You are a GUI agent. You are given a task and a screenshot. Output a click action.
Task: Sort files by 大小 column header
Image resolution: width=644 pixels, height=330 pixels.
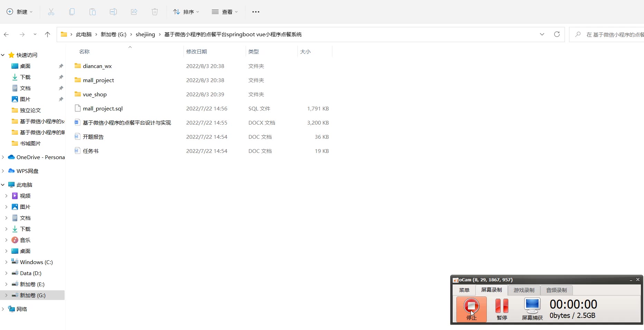pos(305,51)
